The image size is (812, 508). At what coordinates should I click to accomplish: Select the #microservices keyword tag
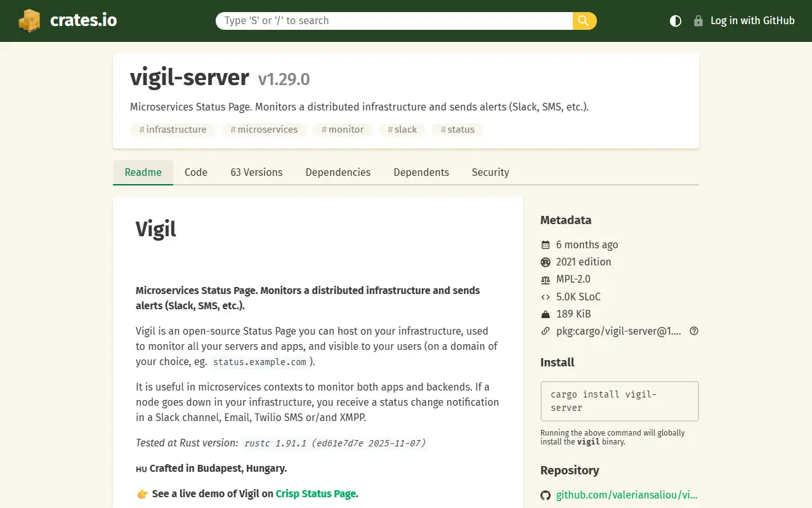click(264, 130)
